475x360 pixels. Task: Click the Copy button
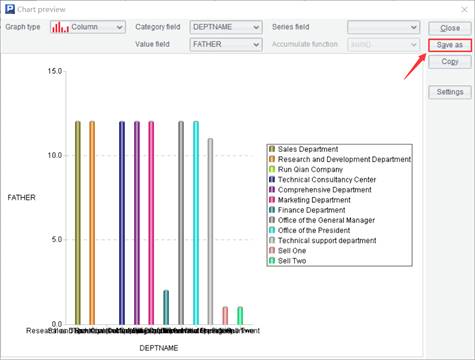450,62
